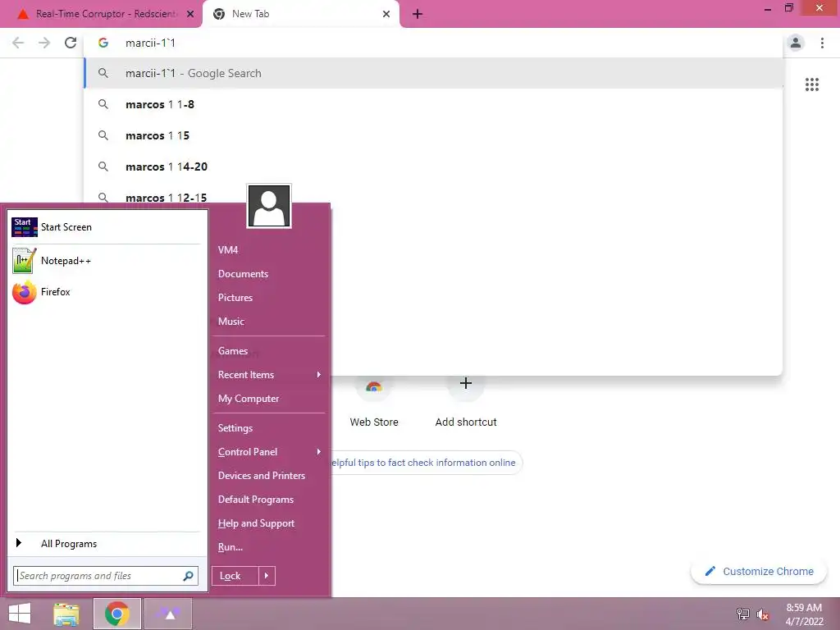Open the Real-Time Corruptor taskbar icon
Image resolution: width=840 pixels, height=630 pixels.
(x=168, y=614)
